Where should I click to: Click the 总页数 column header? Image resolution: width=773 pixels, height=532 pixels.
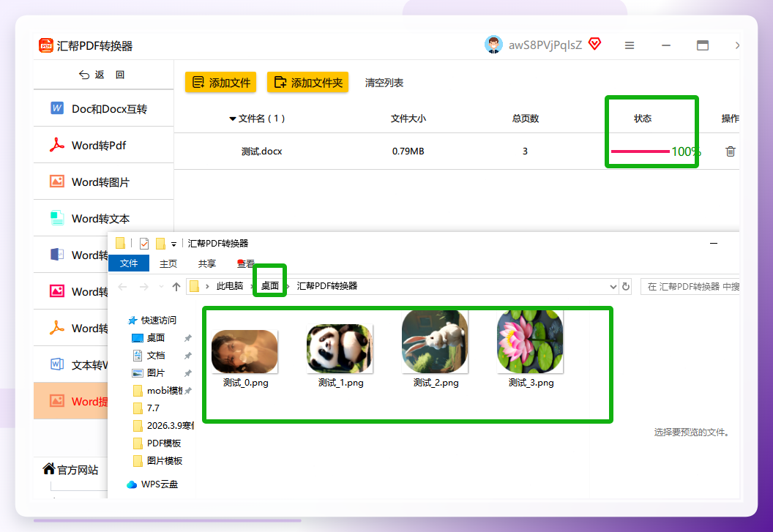pos(526,119)
